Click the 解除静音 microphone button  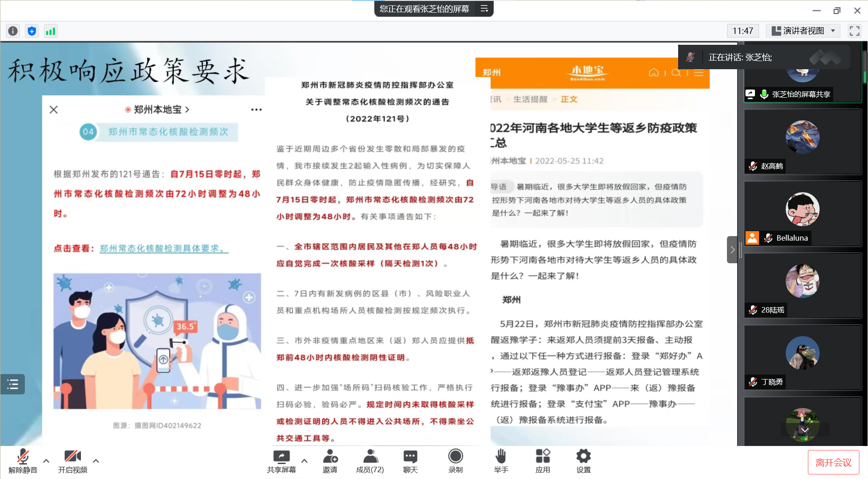point(23,461)
